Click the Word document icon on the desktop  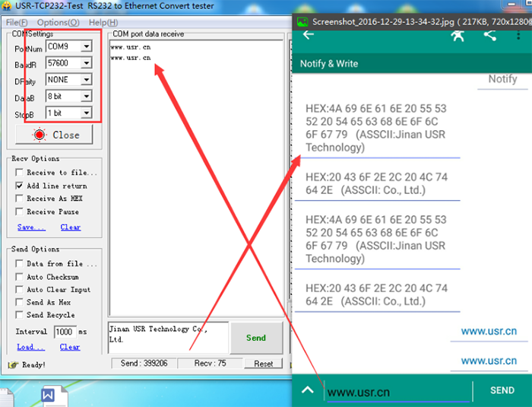tap(49, 396)
